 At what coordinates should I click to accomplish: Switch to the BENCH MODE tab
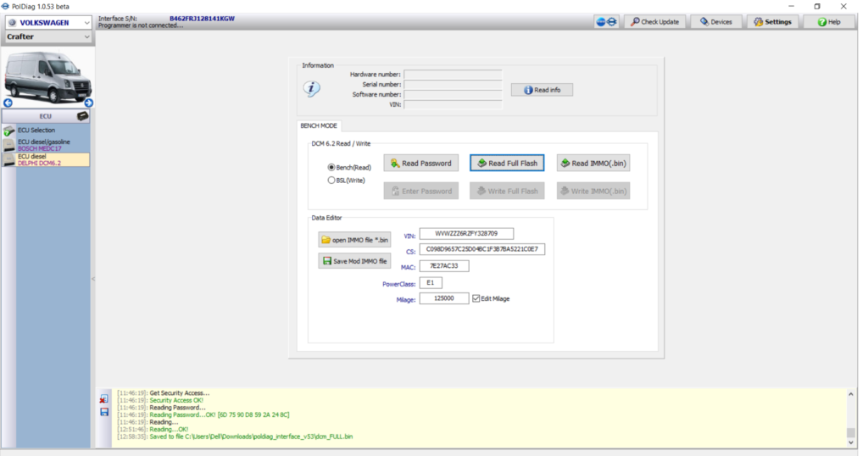click(319, 125)
